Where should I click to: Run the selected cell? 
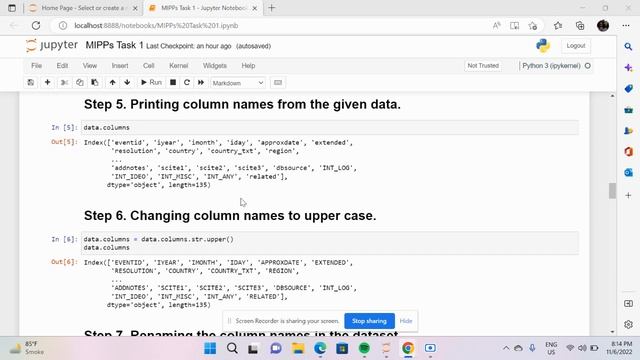[151, 82]
